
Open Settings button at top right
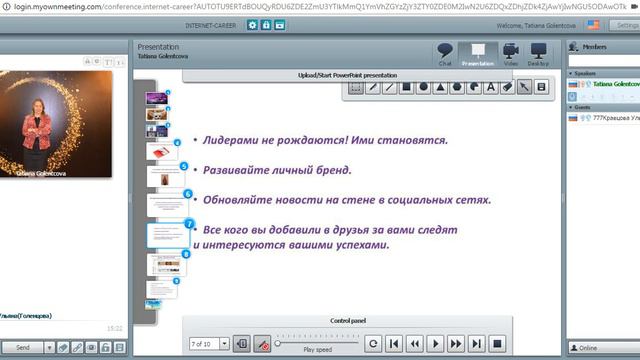point(624,25)
